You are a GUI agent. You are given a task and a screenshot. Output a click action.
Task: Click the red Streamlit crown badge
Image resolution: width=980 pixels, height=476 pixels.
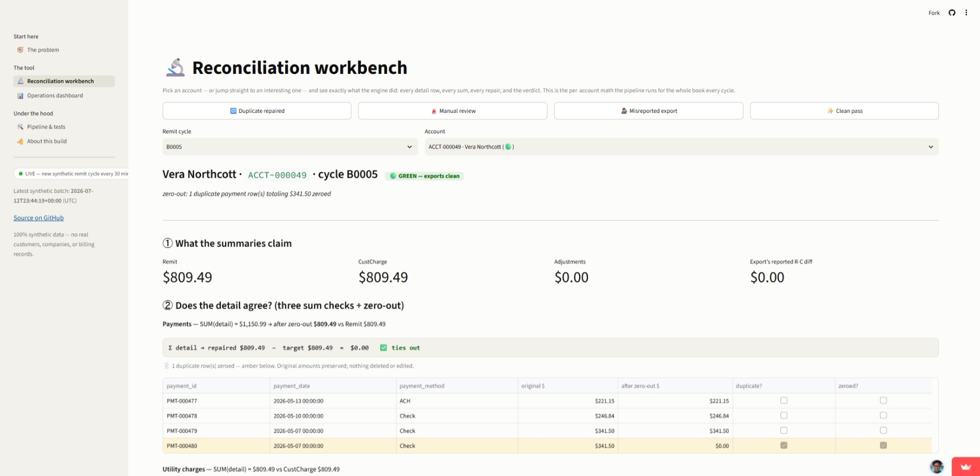(966, 467)
